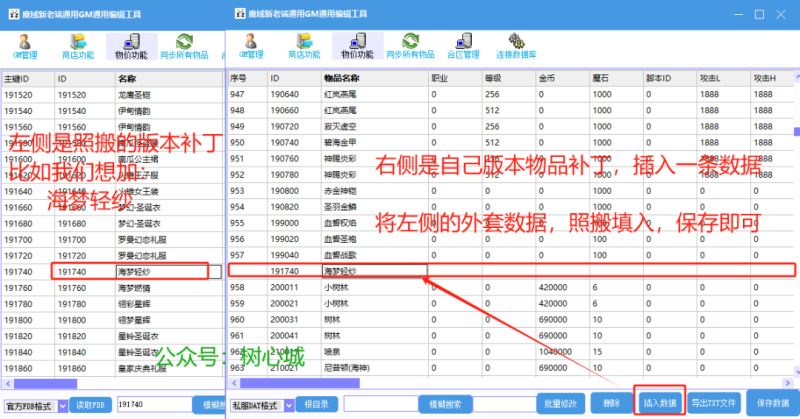Select row 957 血誓战歌

[510, 255]
